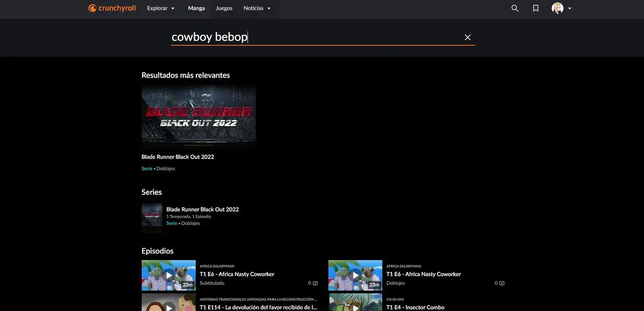
Task: Open the Blade Runner Black Out 2022 banner thumbnail
Action: click(x=198, y=117)
